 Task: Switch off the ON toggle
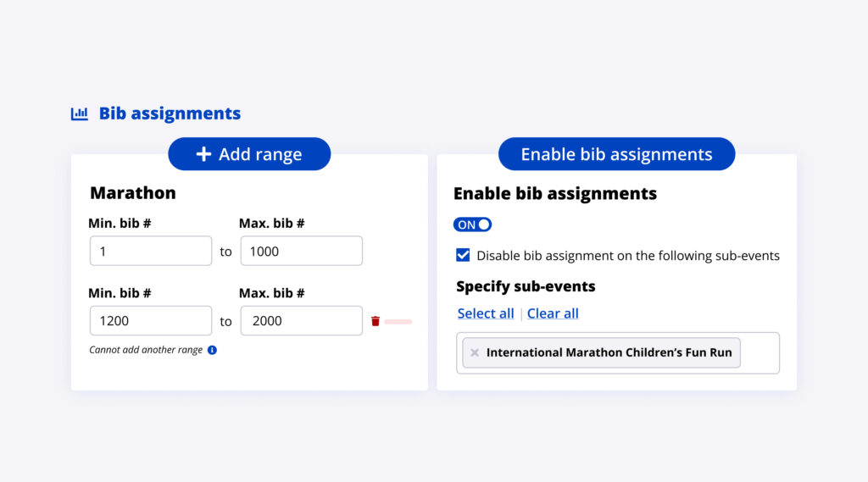point(473,224)
